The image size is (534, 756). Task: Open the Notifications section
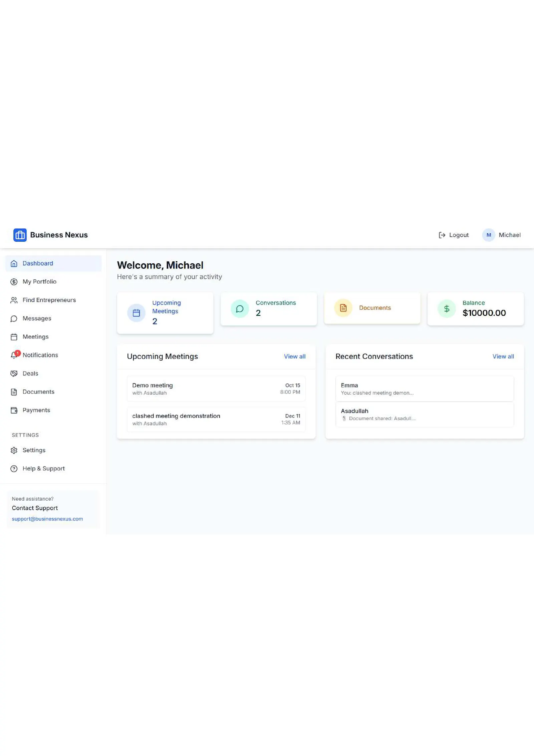[53, 355]
